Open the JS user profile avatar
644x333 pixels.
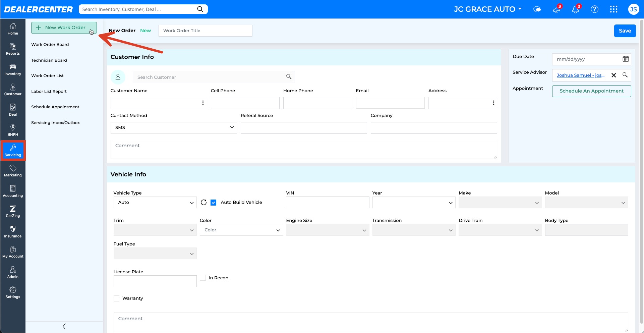click(x=633, y=9)
